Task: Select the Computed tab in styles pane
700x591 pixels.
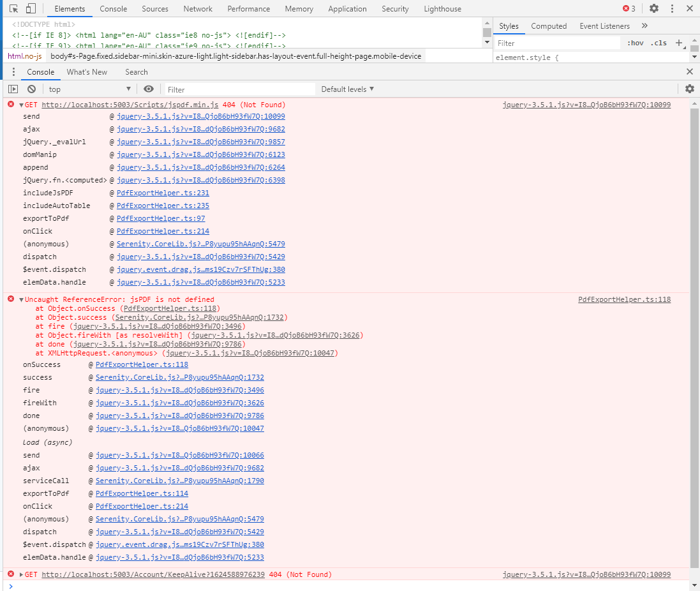Action: (549, 26)
